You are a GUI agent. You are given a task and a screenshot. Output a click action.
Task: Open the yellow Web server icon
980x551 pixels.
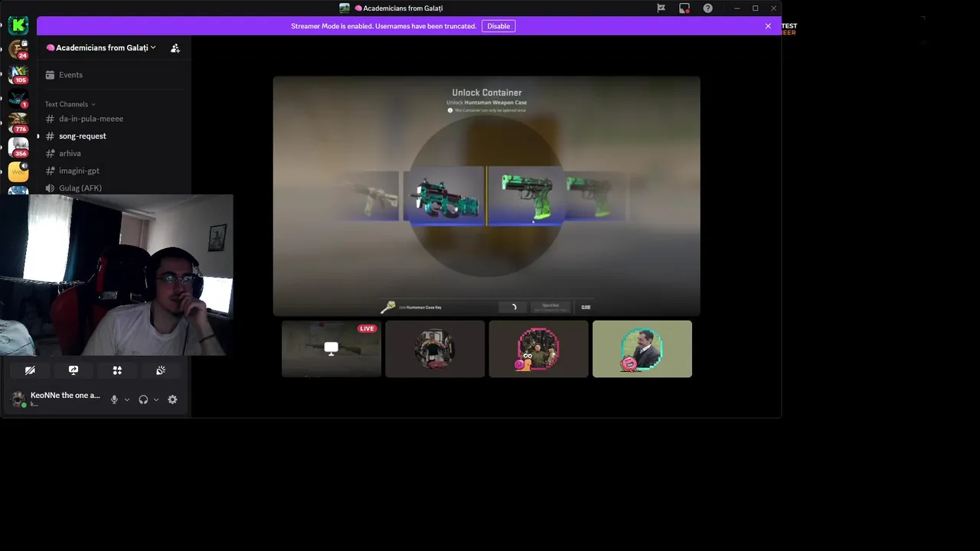pyautogui.click(x=18, y=171)
